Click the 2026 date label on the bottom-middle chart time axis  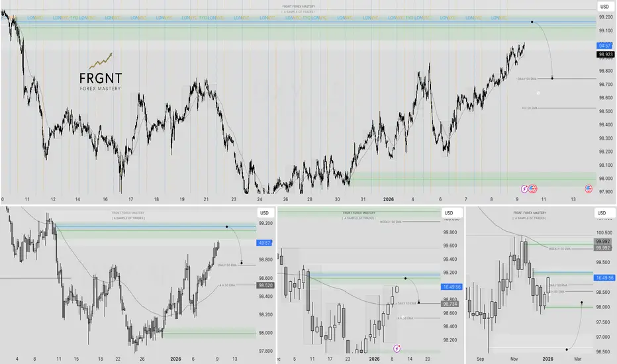pos(374,359)
